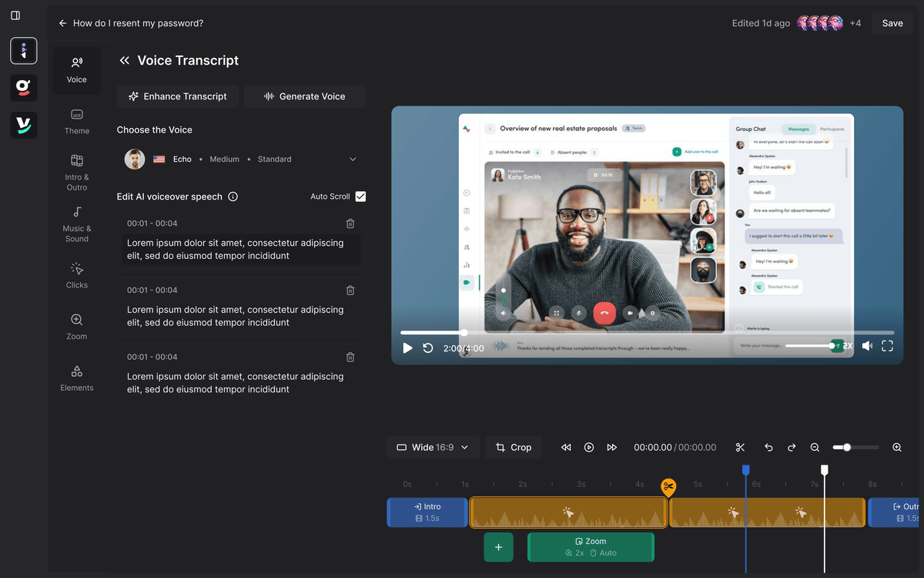Image resolution: width=924 pixels, height=578 pixels.
Task: Show the +4 additional collaborators
Action: coord(855,23)
